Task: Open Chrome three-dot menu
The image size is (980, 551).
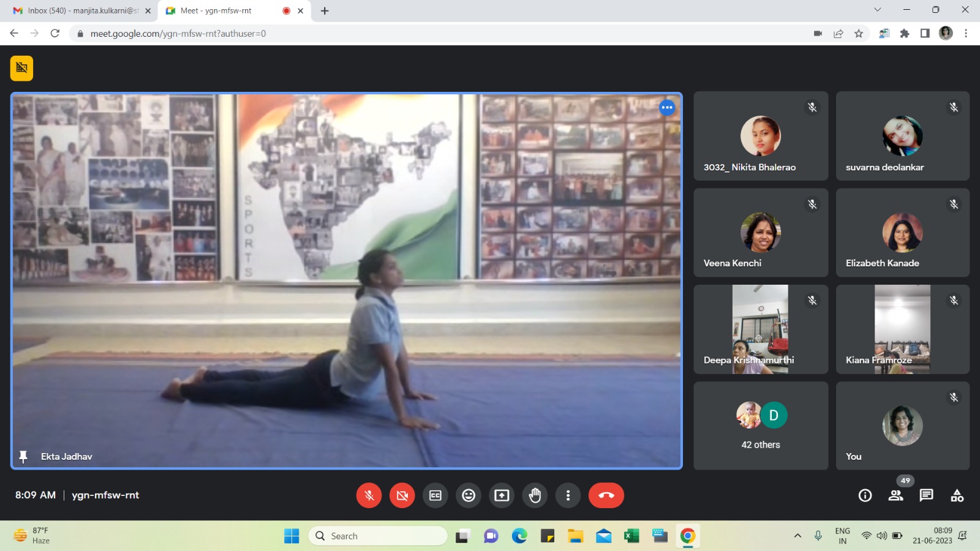Action: click(x=966, y=34)
